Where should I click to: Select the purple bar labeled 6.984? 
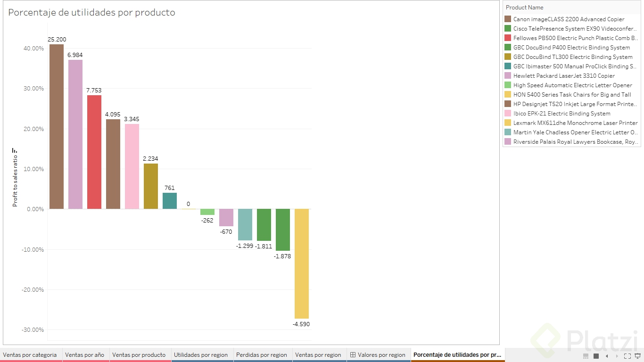point(75,134)
